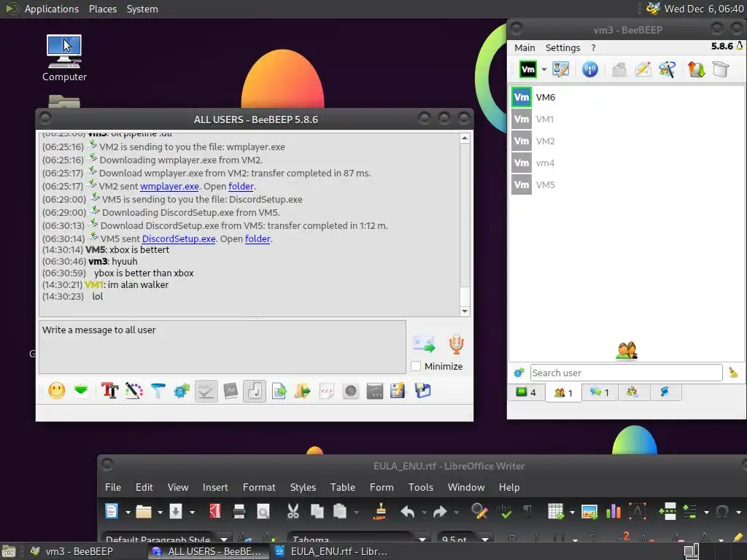Click the save chat floppy pencil icon
Image resolution: width=747 pixels, height=560 pixels.
[x=398, y=391]
